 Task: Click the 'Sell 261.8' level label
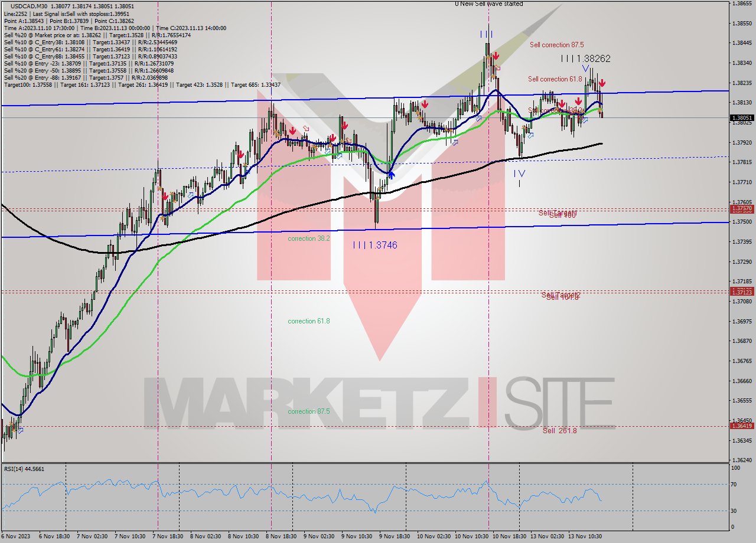[x=559, y=431]
